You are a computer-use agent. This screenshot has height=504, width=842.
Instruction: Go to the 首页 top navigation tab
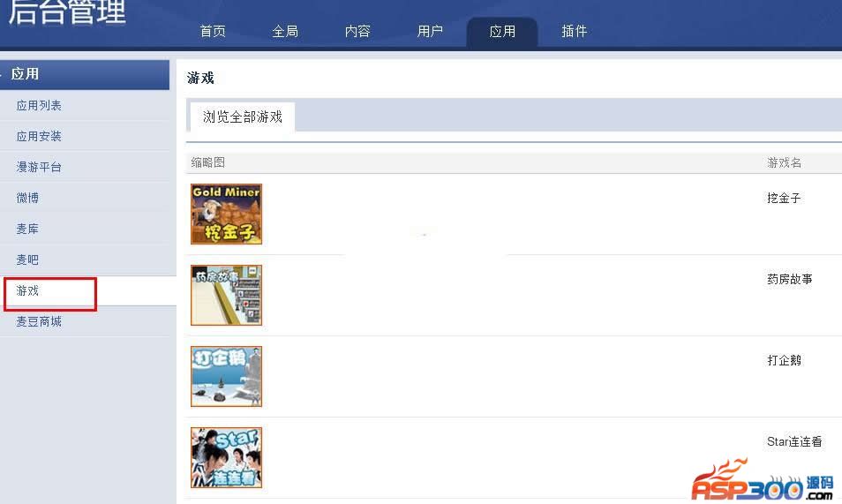click(x=213, y=31)
